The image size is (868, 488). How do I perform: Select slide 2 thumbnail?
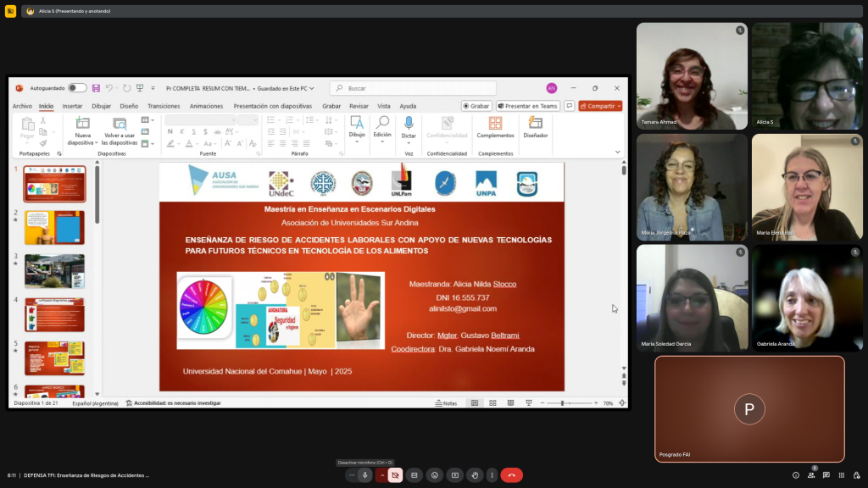pyautogui.click(x=54, y=227)
